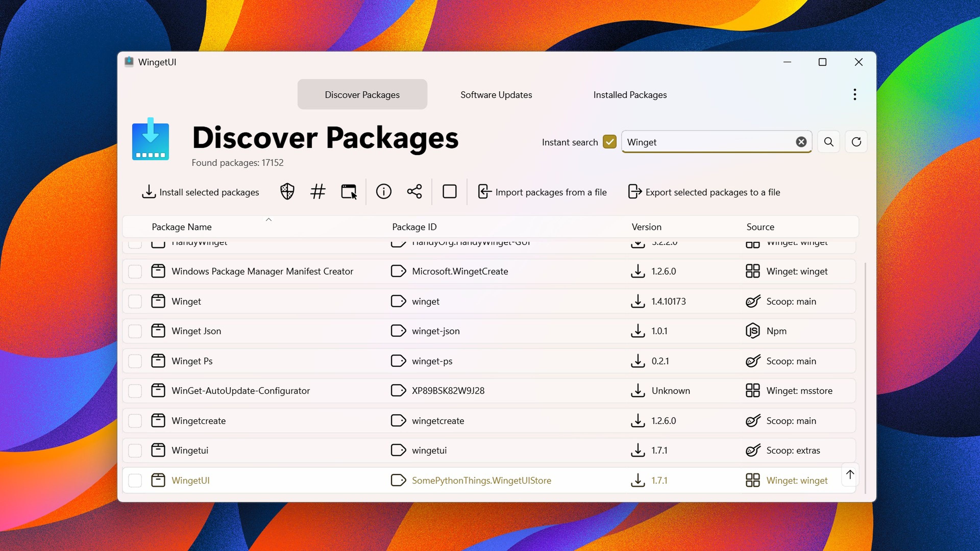Sort by the Package Name column
Image resolution: width=980 pixels, height=551 pixels.
181,227
